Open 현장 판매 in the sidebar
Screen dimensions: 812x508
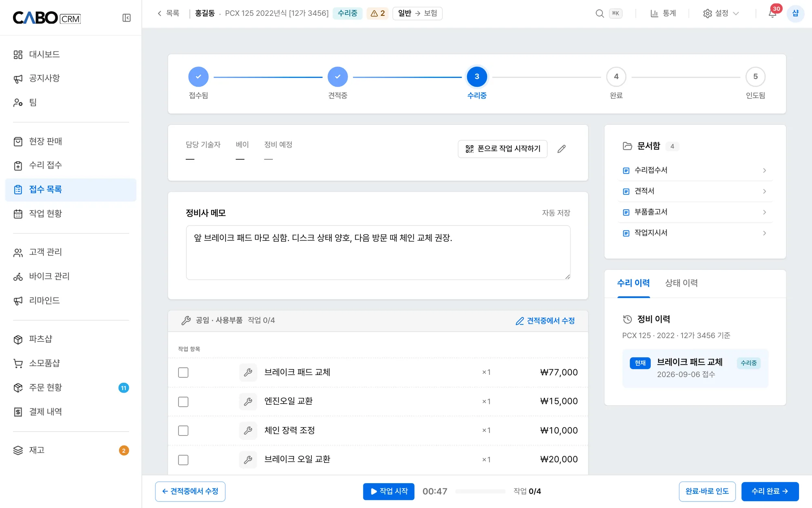click(x=71, y=141)
